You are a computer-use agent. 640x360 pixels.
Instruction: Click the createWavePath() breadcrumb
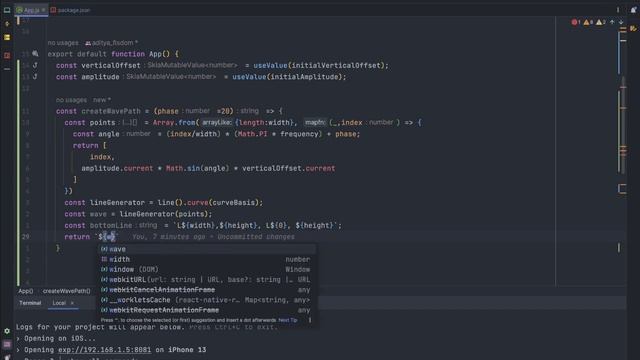coord(67,291)
